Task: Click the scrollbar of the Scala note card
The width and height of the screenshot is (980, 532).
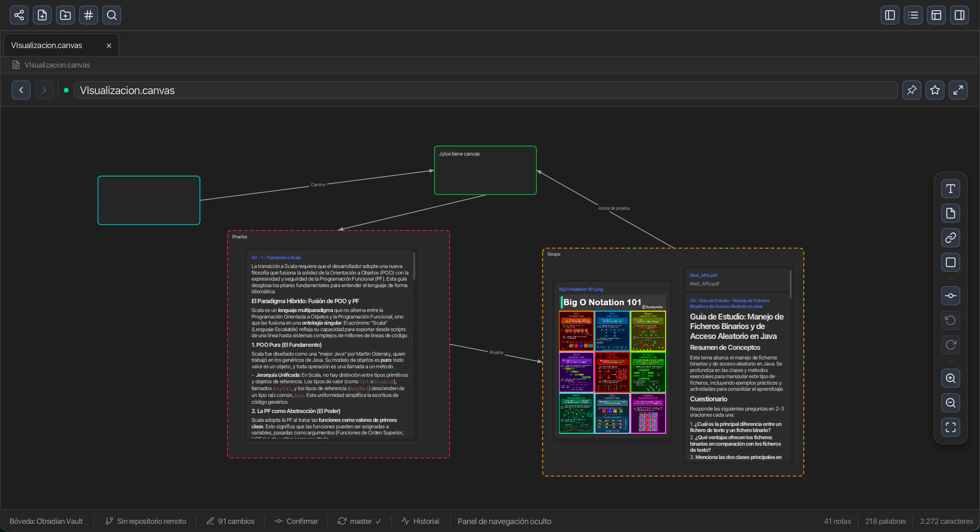Action: click(x=414, y=266)
